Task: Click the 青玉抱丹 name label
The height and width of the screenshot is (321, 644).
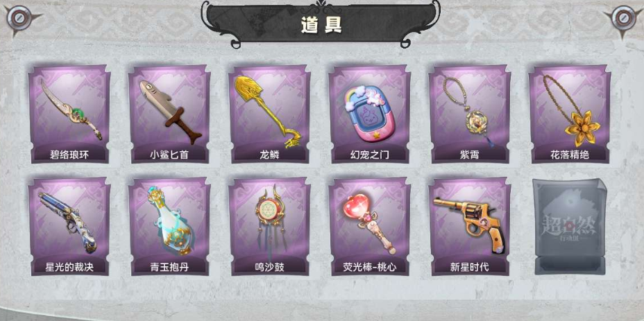Action: 169,267
